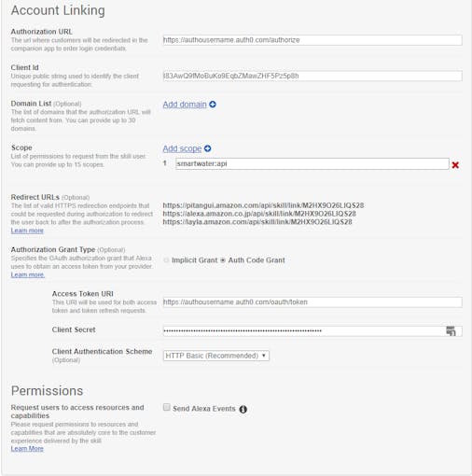The width and height of the screenshot is (472, 476).
Task: Select the Implicit Grant radio button
Action: pyautogui.click(x=166, y=260)
